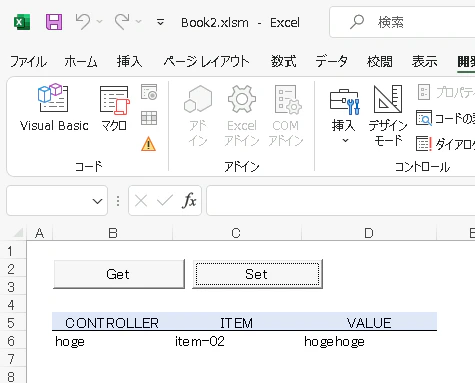
Task: Click into the formula bar field
Action: point(341,201)
